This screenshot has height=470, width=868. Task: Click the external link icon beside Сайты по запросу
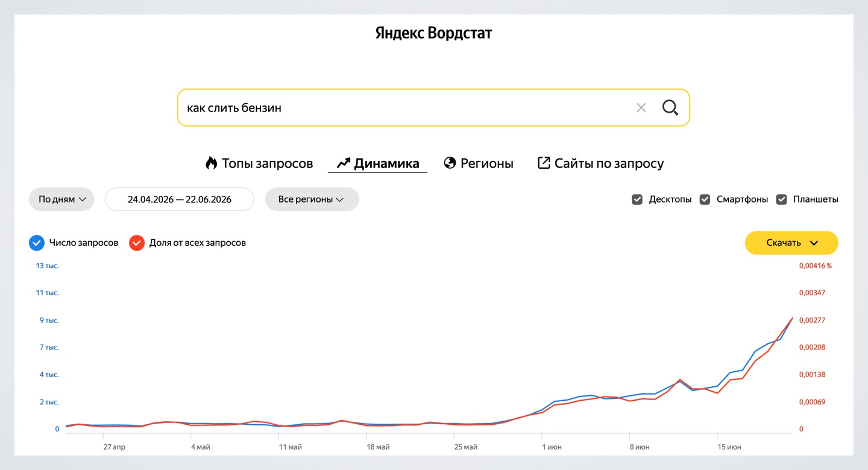pos(544,163)
